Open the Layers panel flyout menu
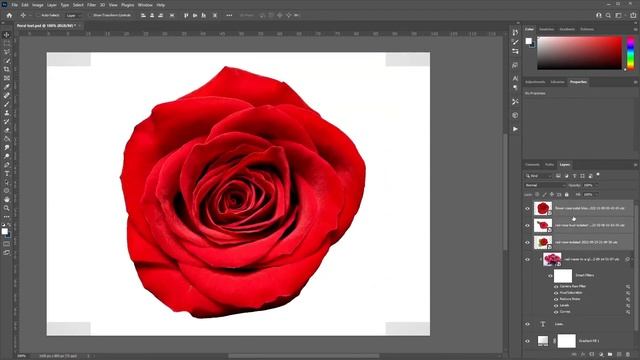Screen dimensions: 640x360 [x=635, y=164]
